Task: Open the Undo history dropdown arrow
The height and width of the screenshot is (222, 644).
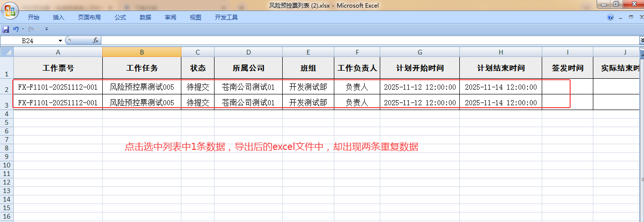Action: [23, 29]
